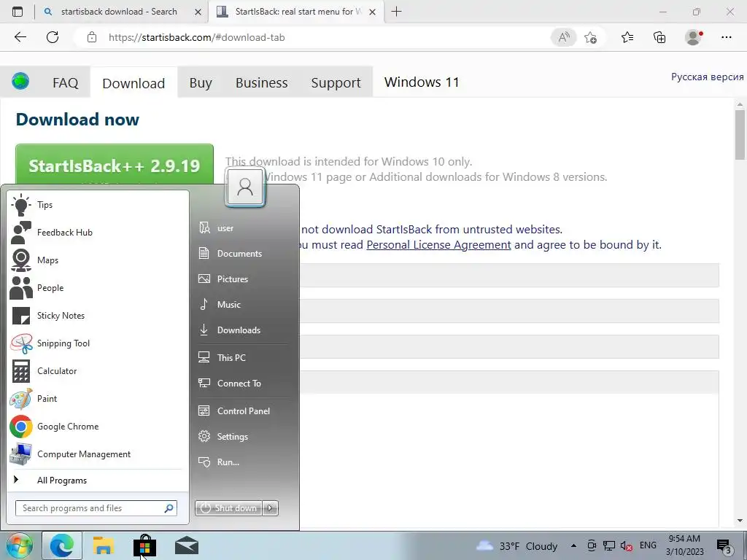The height and width of the screenshot is (560, 747).
Task: Select the FAQ site tab
Action: pyautogui.click(x=65, y=82)
